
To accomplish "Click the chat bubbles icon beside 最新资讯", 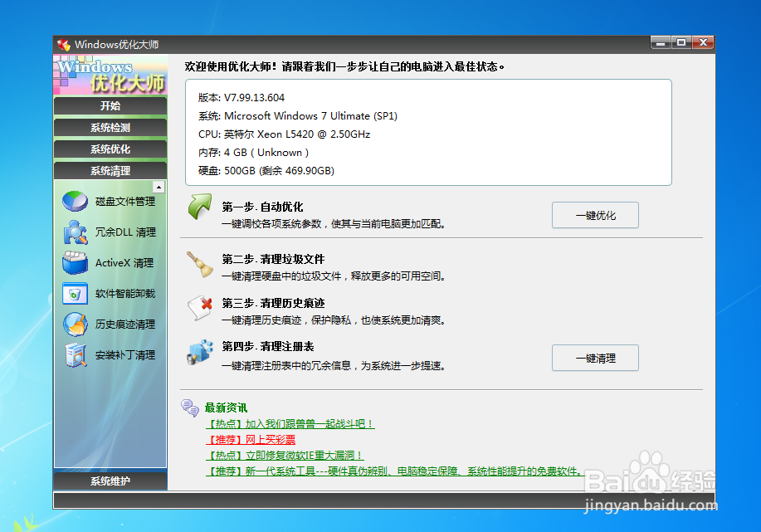I will [x=190, y=408].
